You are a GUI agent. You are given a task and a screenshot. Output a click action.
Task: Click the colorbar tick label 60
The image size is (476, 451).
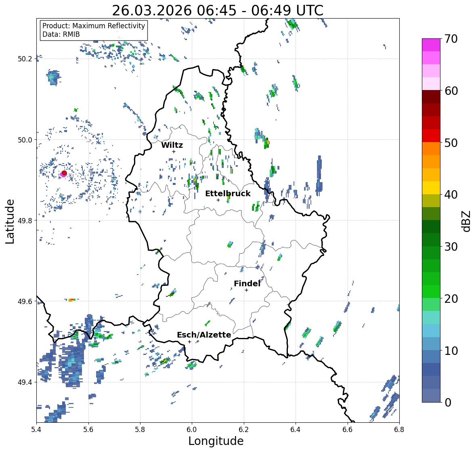(451, 91)
